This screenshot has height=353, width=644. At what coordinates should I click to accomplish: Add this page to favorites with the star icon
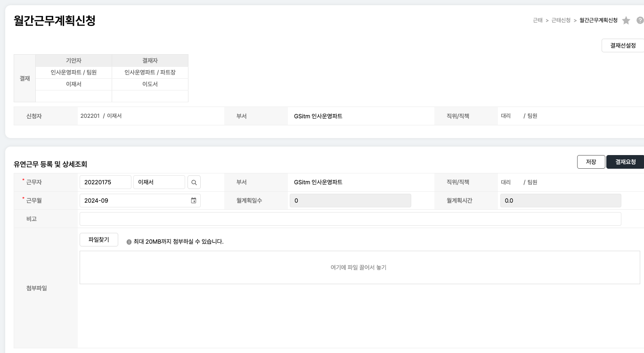[626, 20]
